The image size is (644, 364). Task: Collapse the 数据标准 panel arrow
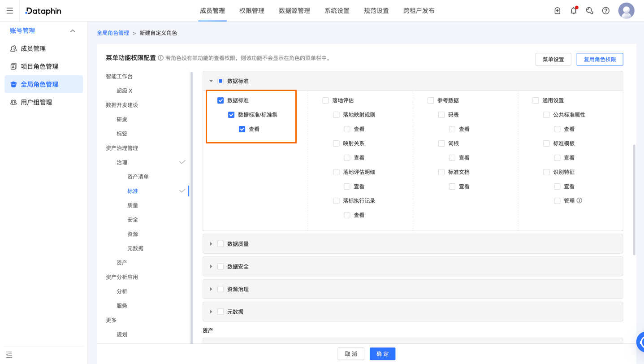coord(211,81)
